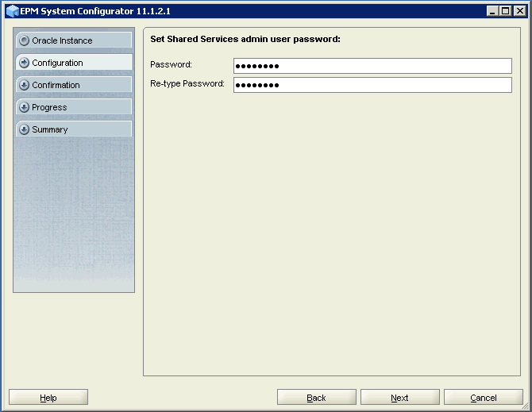Minimize the EPM System Configurator window
Image resolution: width=532 pixels, height=412 pixels.
point(492,11)
